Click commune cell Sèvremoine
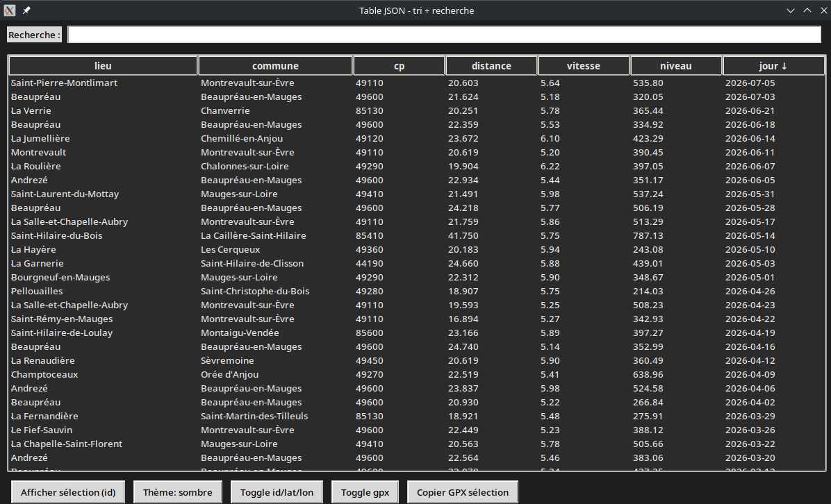Screen dimensions: 831x504 pos(227,360)
